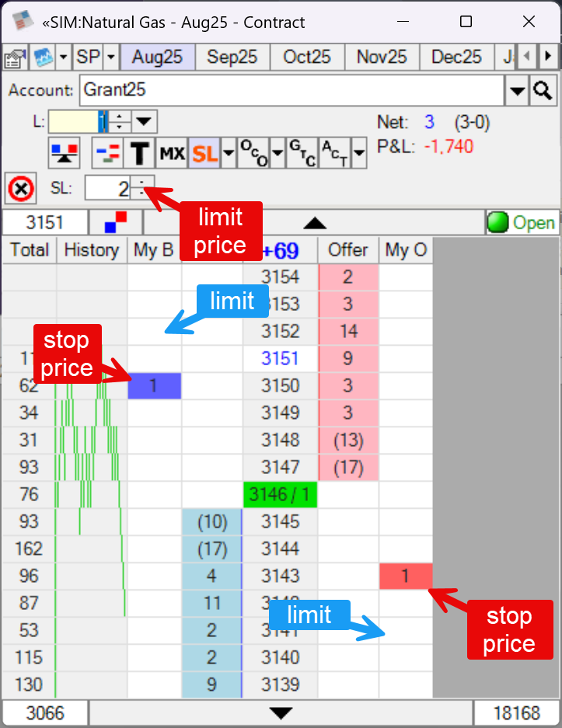Click the MX toolbar icon

[171, 153]
